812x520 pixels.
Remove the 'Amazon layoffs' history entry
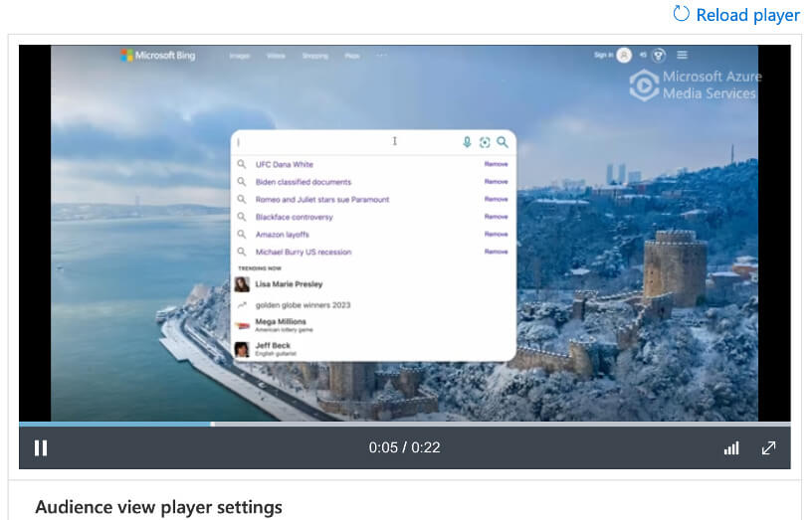pyautogui.click(x=497, y=235)
